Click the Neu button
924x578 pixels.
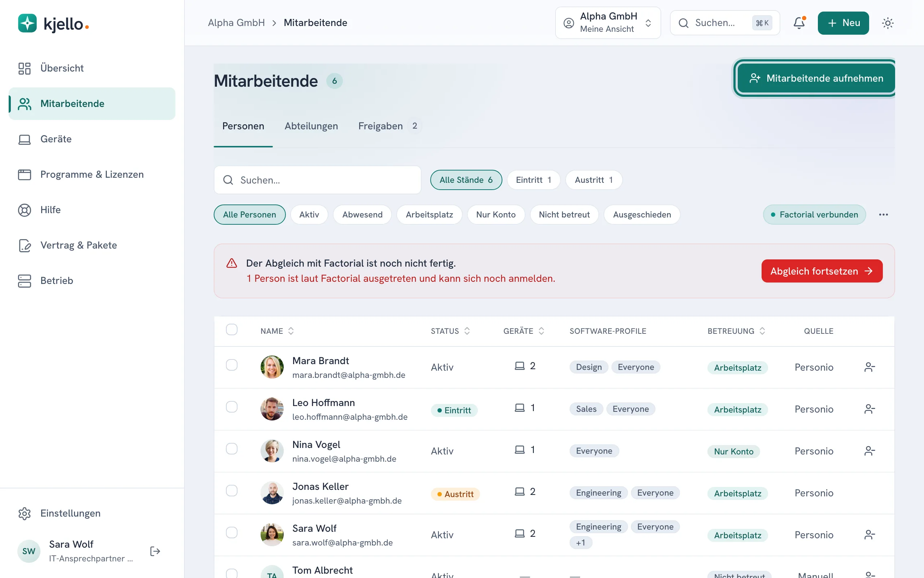[x=843, y=23]
